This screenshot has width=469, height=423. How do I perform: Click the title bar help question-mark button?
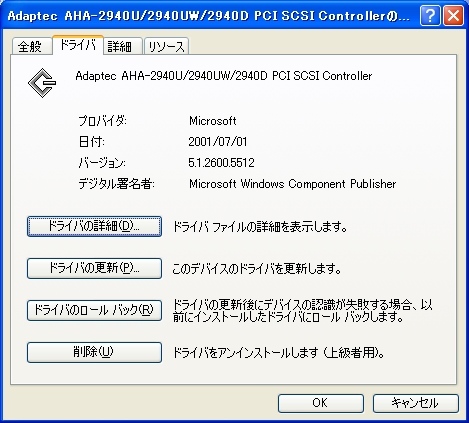click(x=430, y=15)
